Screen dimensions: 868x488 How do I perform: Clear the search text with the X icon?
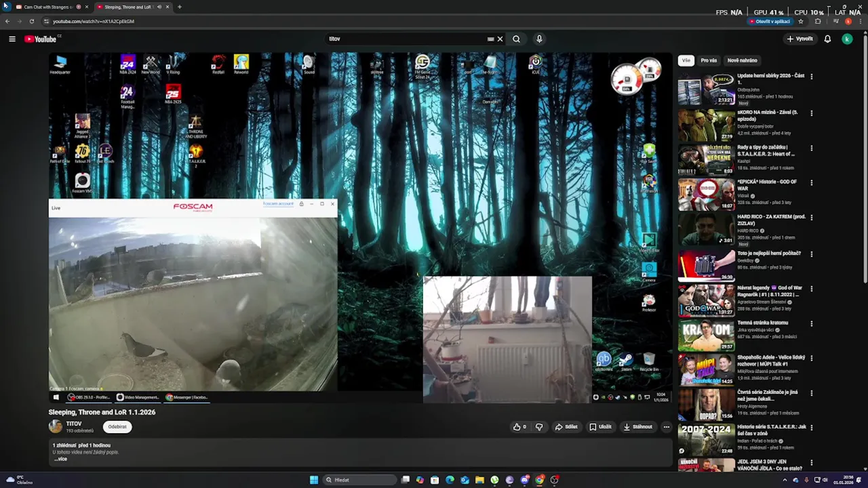pos(500,39)
